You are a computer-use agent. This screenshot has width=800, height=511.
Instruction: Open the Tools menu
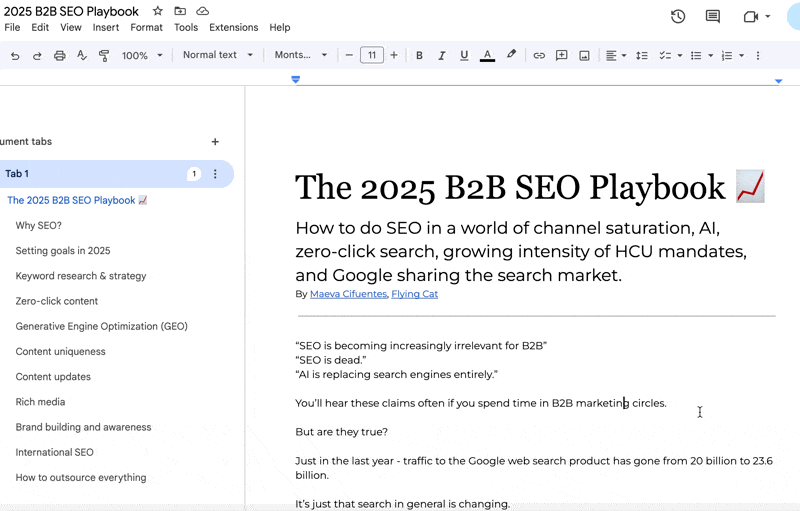186,28
